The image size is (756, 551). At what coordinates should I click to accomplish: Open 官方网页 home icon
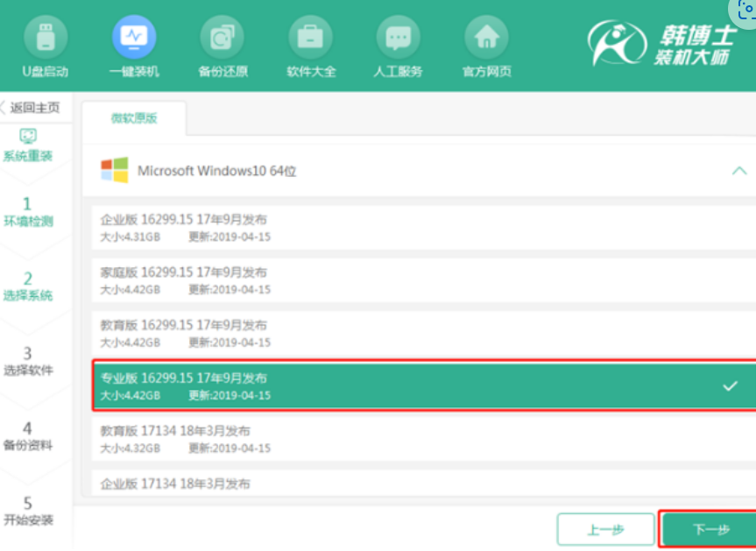[x=486, y=37]
